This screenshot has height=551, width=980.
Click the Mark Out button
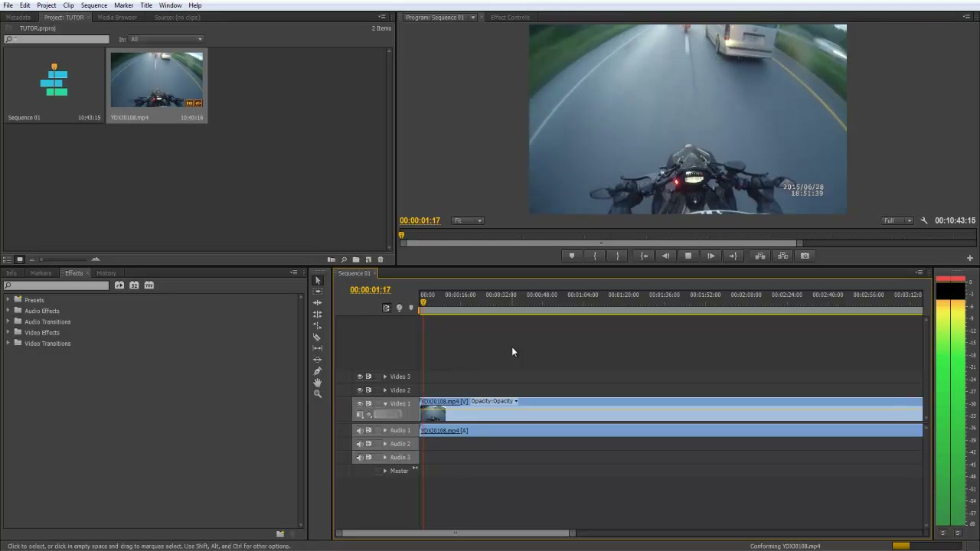click(x=617, y=256)
